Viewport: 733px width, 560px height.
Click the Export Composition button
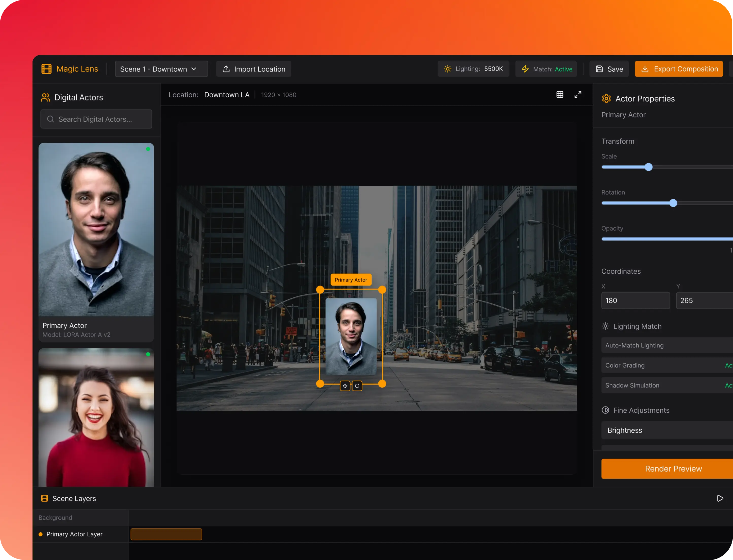679,69
